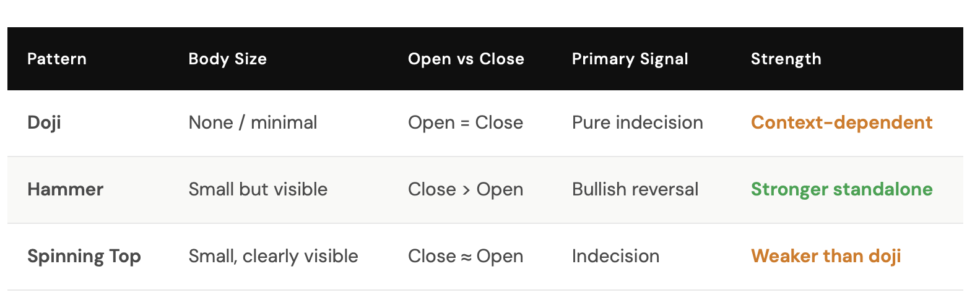Click the Body Size column header
This screenshot has height=308, width=980.
227,59
